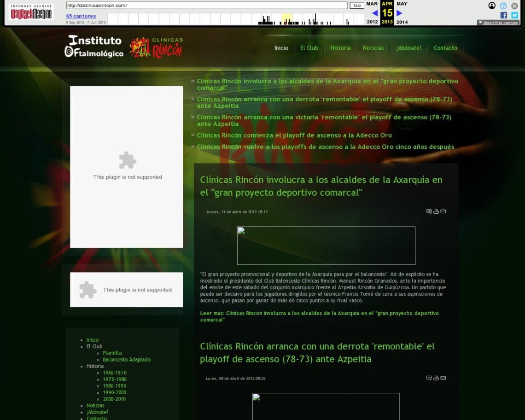Screen dimensions: 525x420
Task: Select El Club in the sidebar menu
Action: tap(94, 346)
